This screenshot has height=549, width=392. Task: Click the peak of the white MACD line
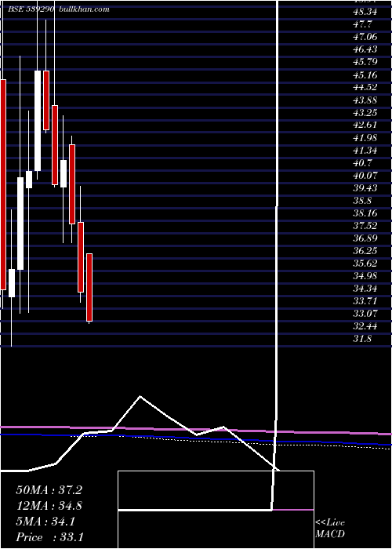(140, 397)
